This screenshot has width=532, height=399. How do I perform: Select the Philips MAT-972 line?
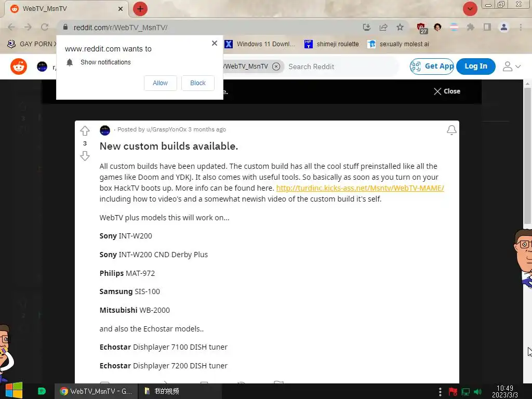click(x=127, y=273)
